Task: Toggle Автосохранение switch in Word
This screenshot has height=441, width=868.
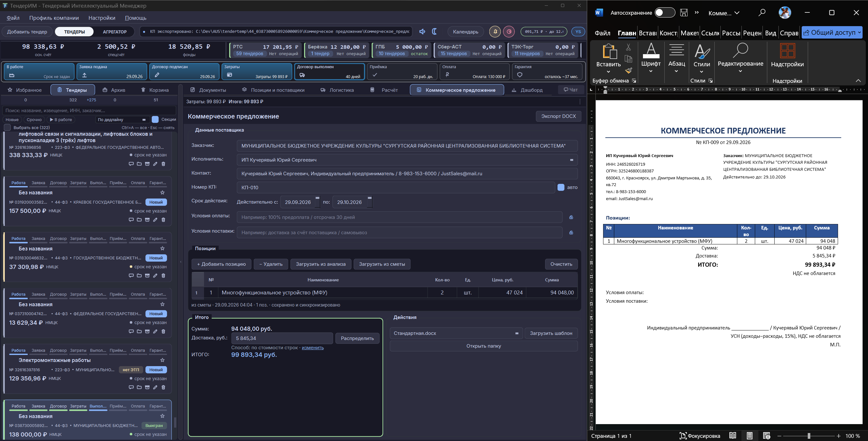Action: click(665, 13)
